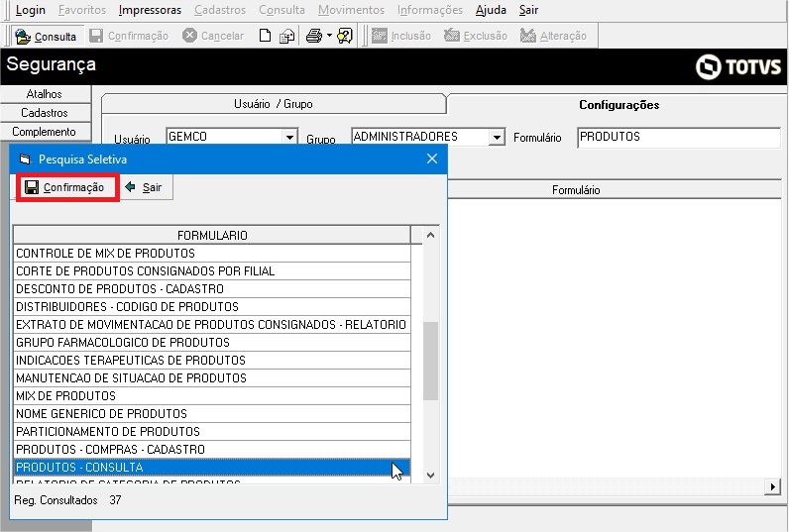Expand the Grupo ADMINISTRADORES dropdown
Viewport: 789px width, 532px height.
tap(497, 137)
